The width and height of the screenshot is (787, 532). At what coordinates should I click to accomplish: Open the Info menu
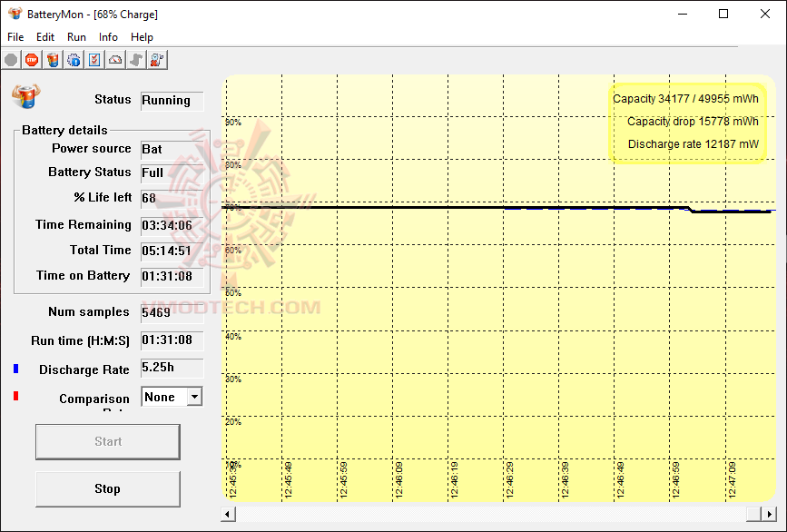click(x=108, y=37)
